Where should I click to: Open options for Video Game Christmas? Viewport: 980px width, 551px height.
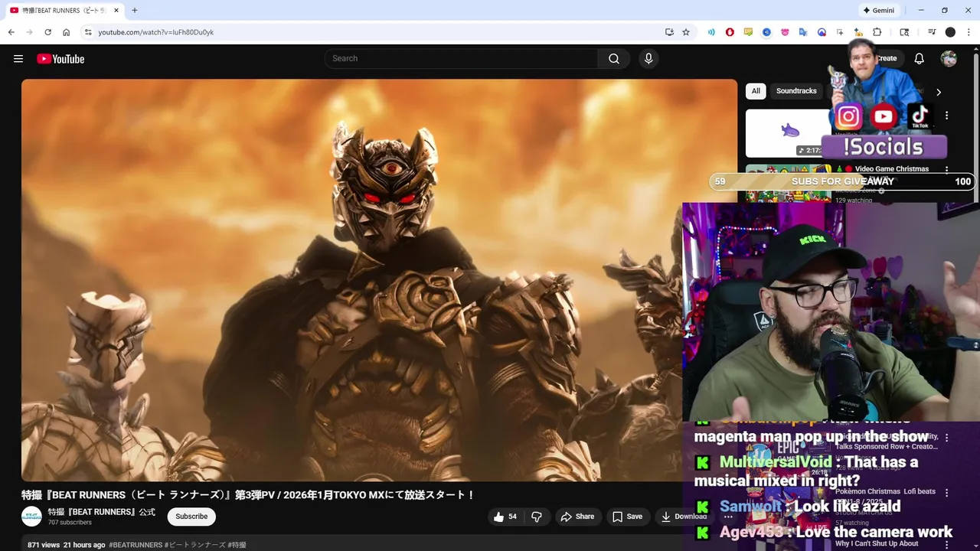947,170
